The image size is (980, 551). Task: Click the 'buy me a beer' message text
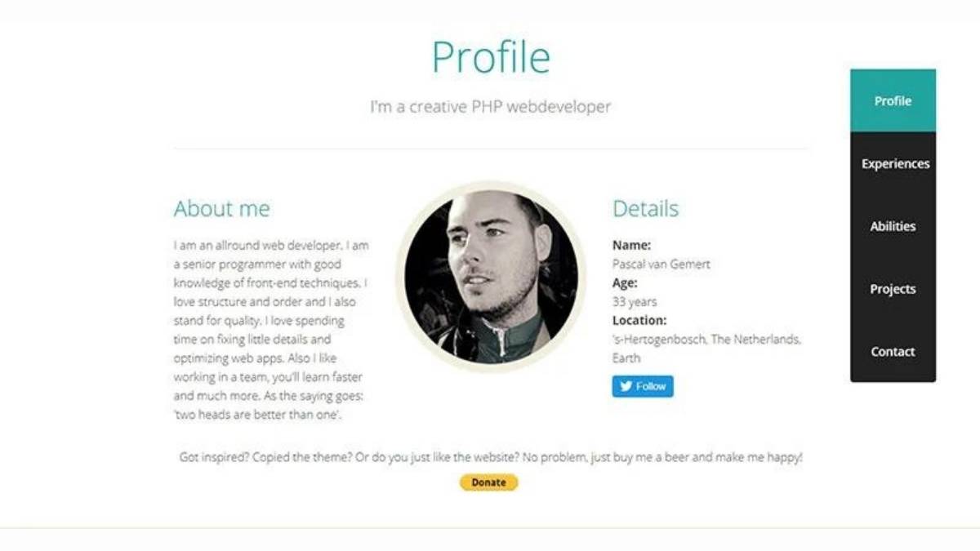[x=490, y=457]
